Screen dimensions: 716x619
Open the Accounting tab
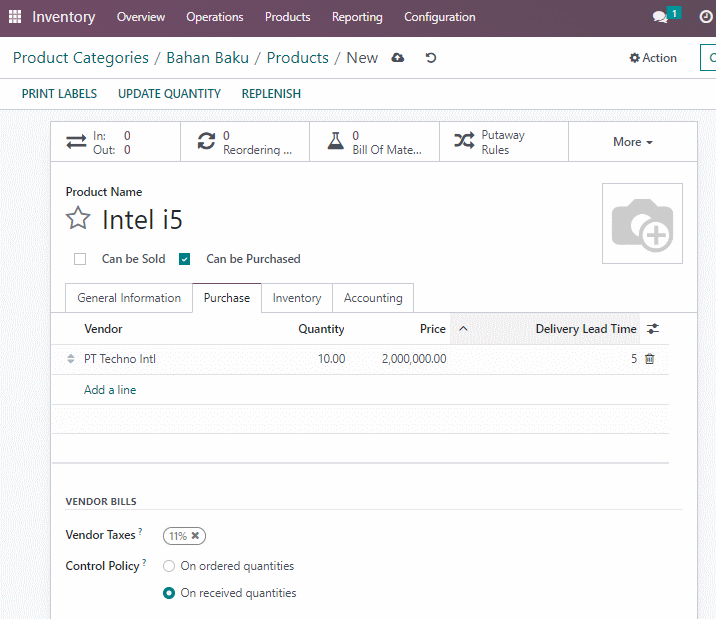373,298
